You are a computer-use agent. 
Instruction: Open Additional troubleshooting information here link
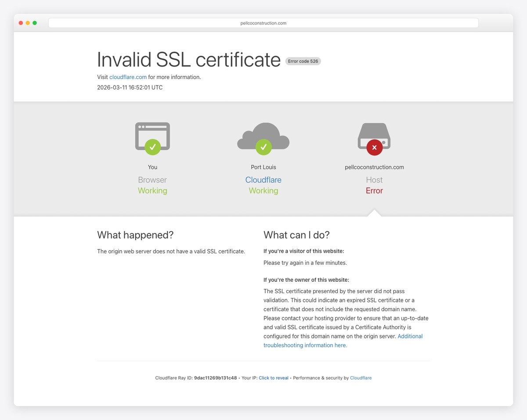click(343, 341)
